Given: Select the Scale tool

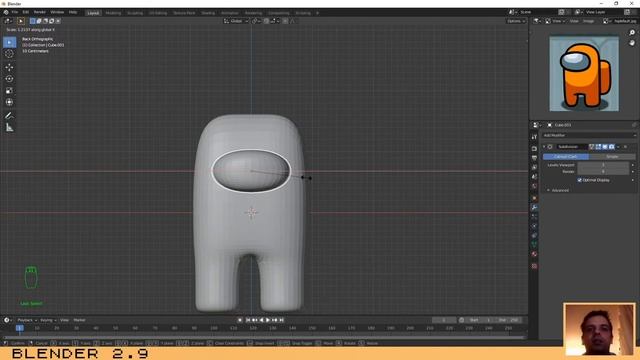Looking at the screenshot, I should tap(9, 91).
